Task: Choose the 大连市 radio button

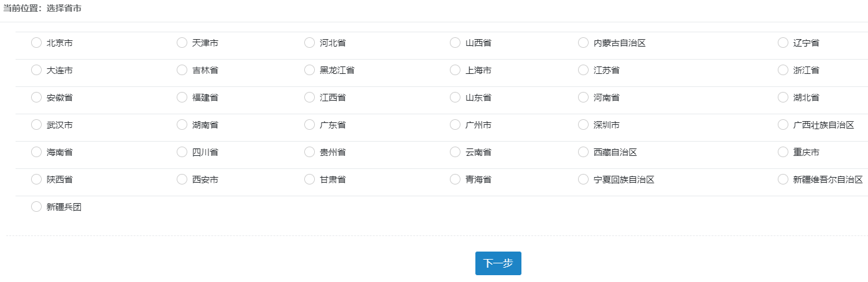Action: click(x=36, y=70)
